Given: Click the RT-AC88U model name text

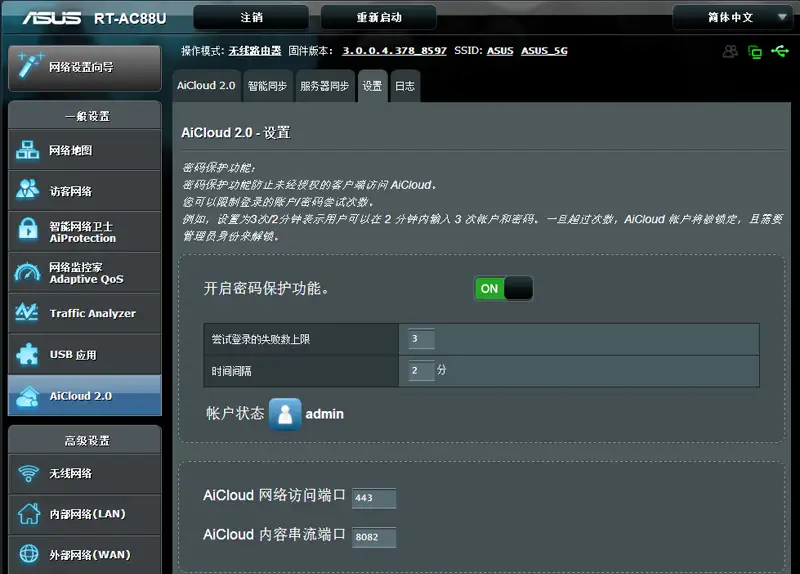Looking at the screenshot, I should point(130,18).
